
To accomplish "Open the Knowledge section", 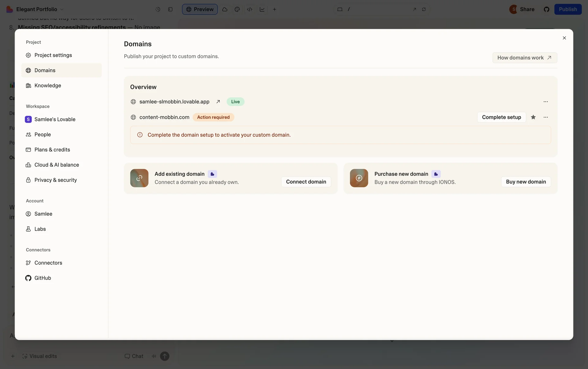I will click(x=47, y=85).
